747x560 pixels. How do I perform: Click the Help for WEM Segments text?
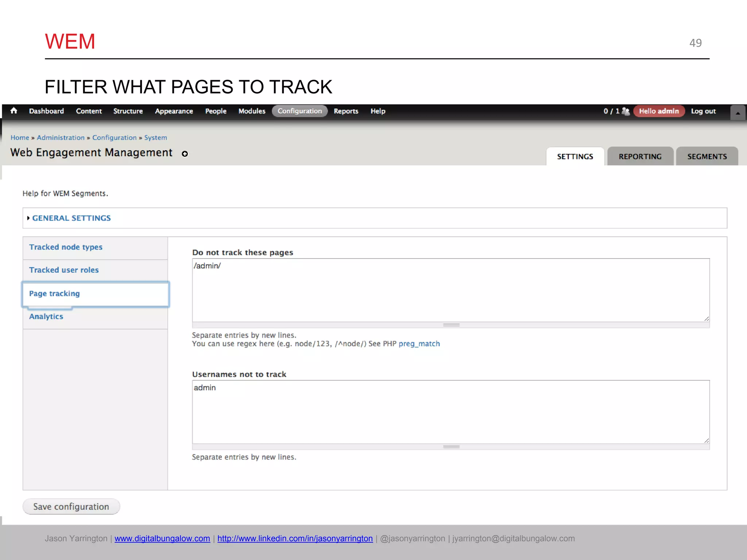[x=65, y=194]
